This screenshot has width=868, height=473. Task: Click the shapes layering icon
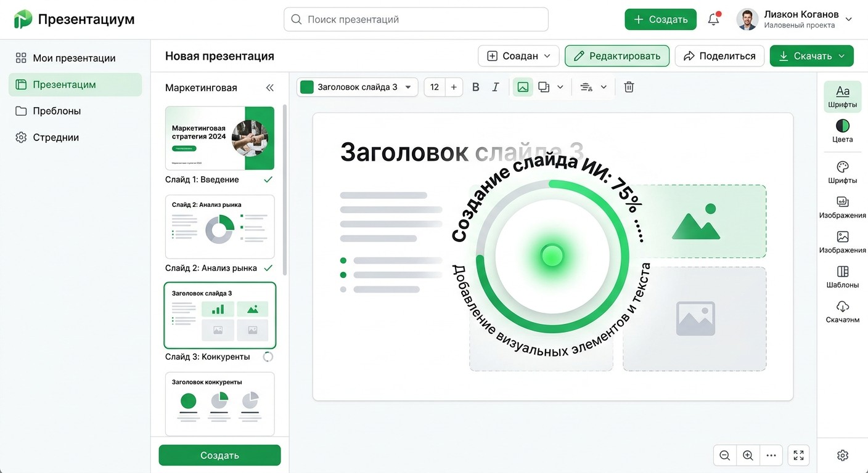(x=544, y=87)
